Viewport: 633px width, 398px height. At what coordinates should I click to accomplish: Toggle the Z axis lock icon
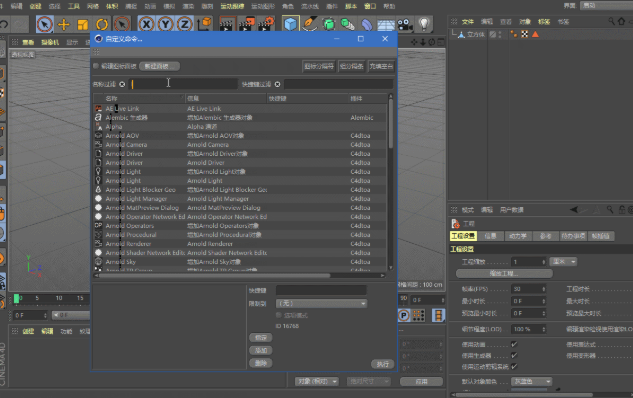[184, 25]
